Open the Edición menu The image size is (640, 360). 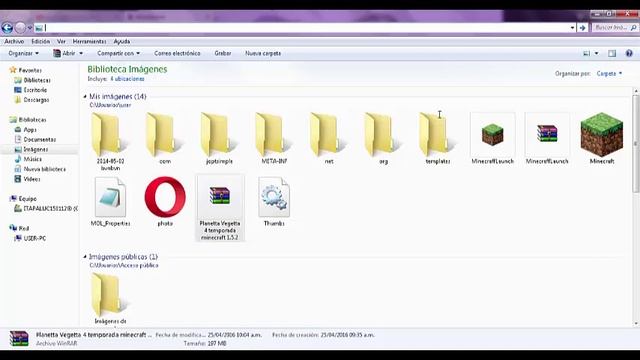coord(40,41)
